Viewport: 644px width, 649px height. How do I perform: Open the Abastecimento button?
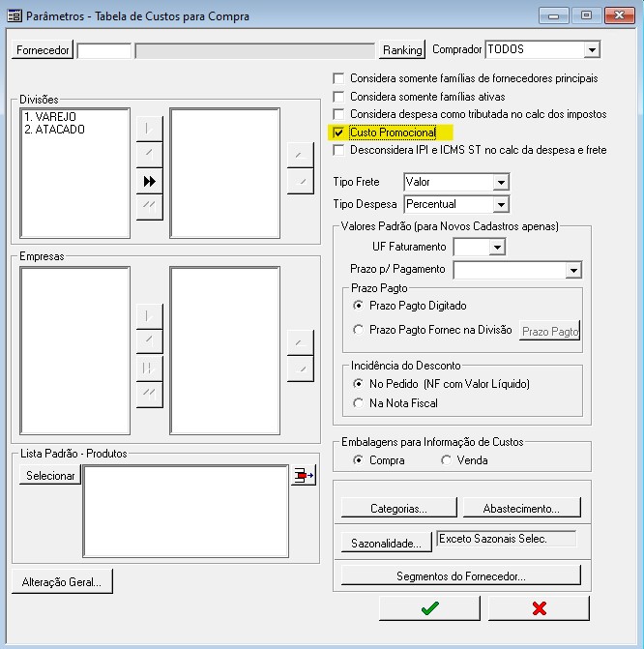click(521, 509)
